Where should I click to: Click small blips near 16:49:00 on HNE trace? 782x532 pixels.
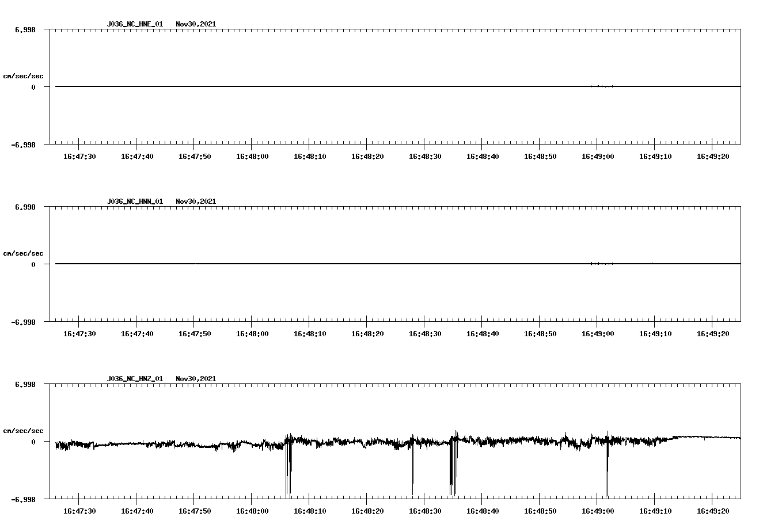click(x=601, y=86)
